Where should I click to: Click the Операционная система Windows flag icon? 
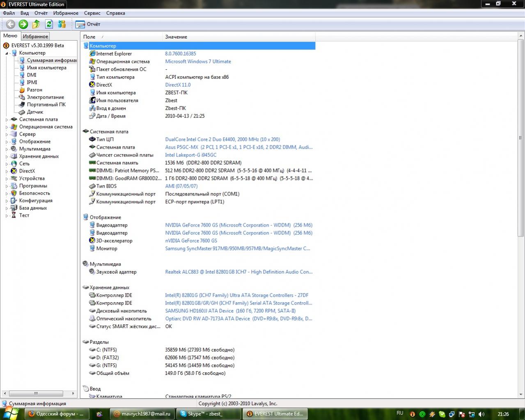tap(92, 62)
